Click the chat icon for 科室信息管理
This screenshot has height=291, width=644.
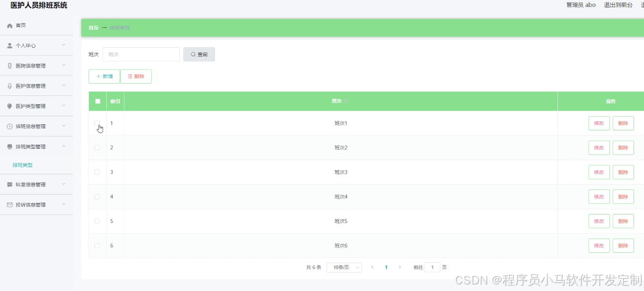pos(9,185)
